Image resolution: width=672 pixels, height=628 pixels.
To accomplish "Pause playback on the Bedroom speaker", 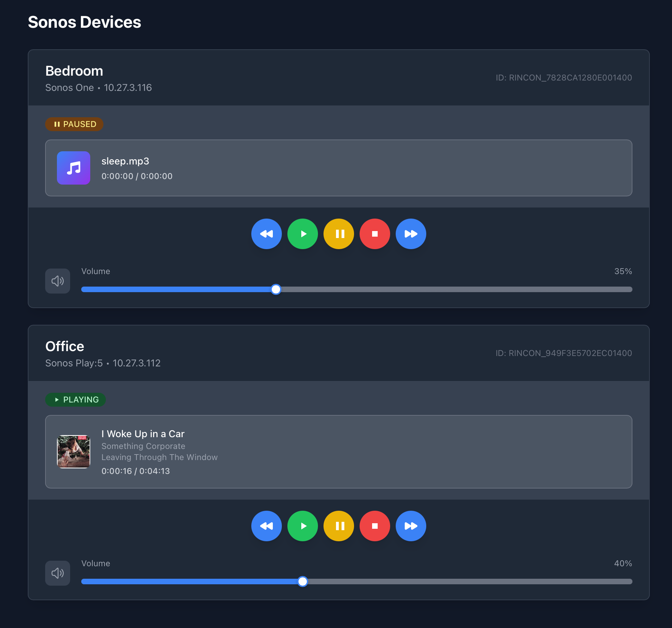I will coord(338,234).
